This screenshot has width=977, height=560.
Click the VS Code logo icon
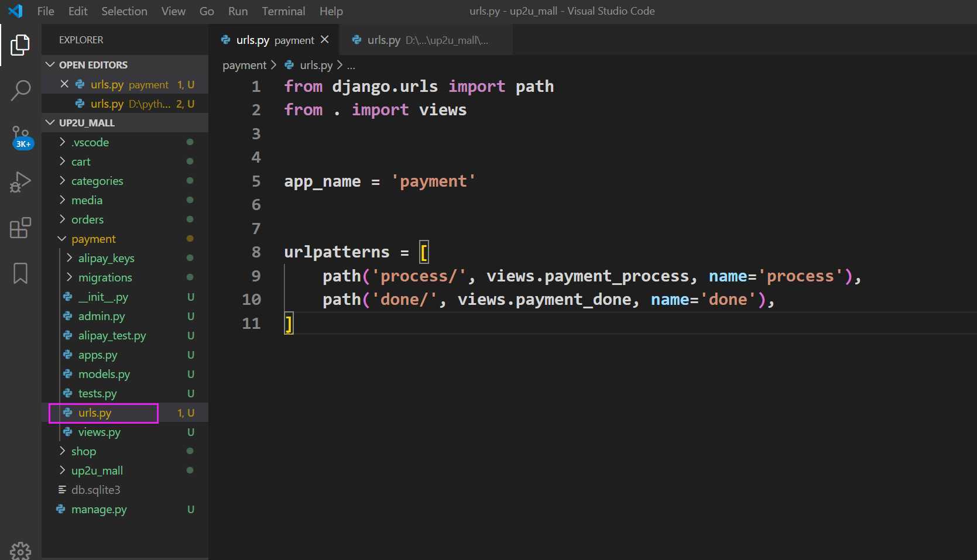pyautogui.click(x=16, y=11)
